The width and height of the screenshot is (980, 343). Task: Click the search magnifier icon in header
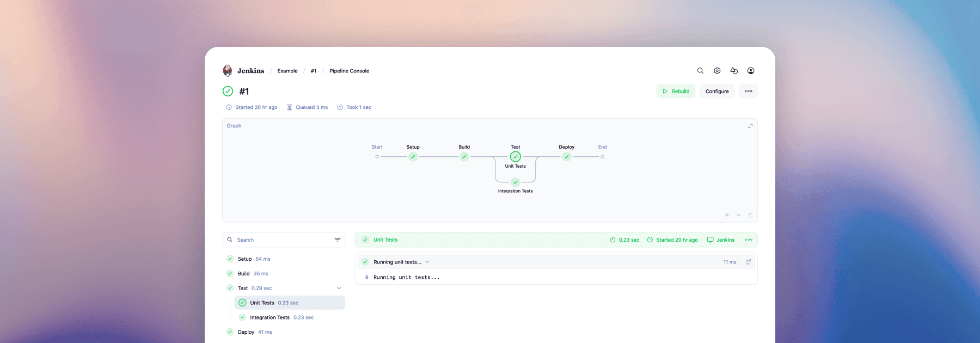(700, 71)
